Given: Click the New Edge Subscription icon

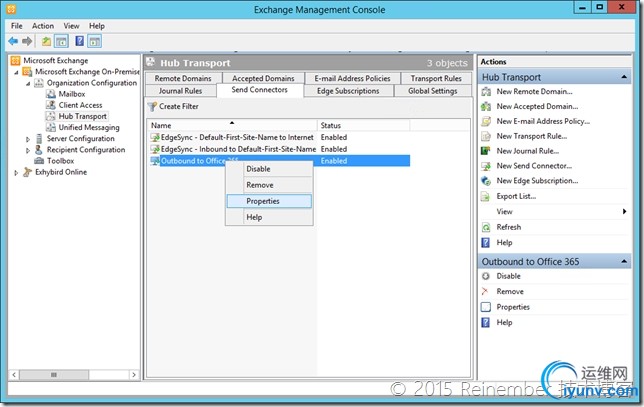Looking at the screenshot, I should coord(486,181).
